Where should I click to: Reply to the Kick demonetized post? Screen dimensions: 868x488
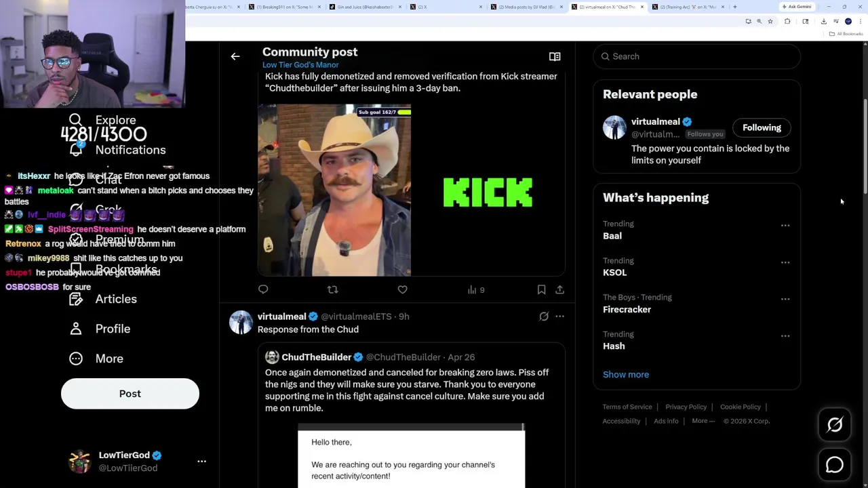[263, 289]
